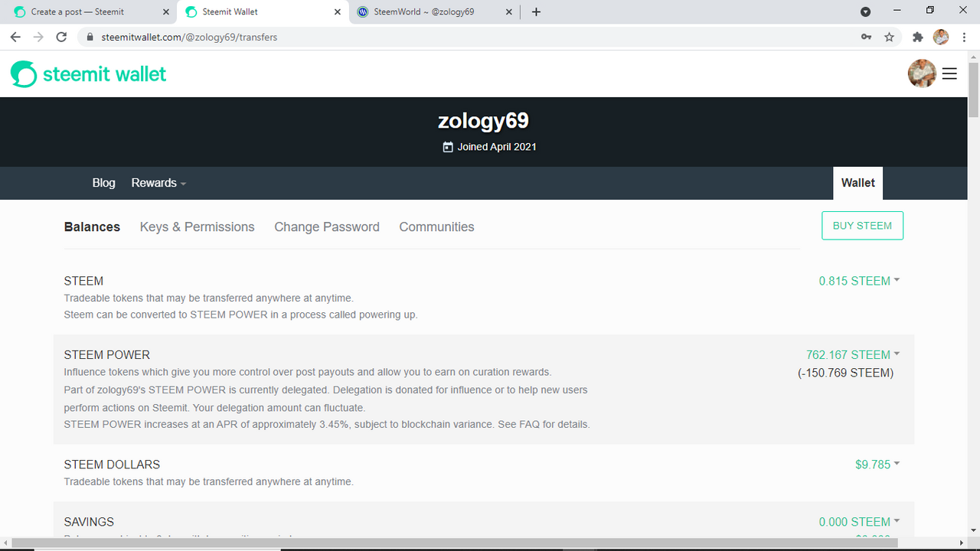Reload the page with refresh icon
The width and height of the screenshot is (980, 551).
62,37
